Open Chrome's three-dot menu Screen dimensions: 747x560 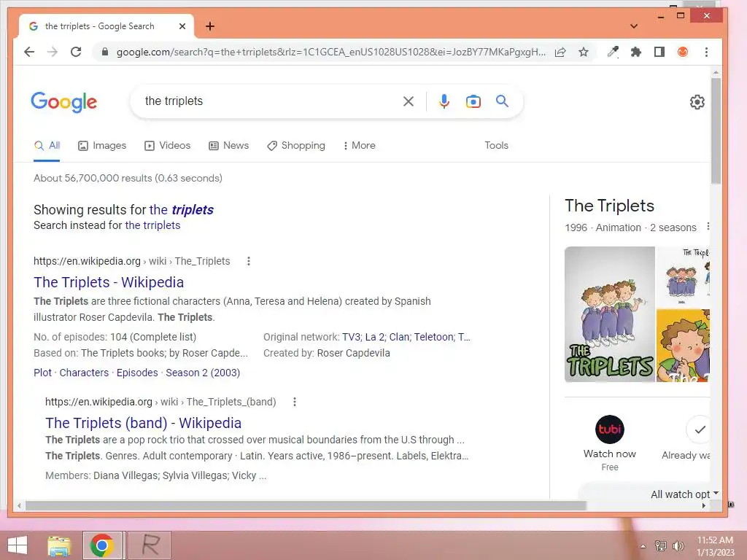click(x=706, y=52)
